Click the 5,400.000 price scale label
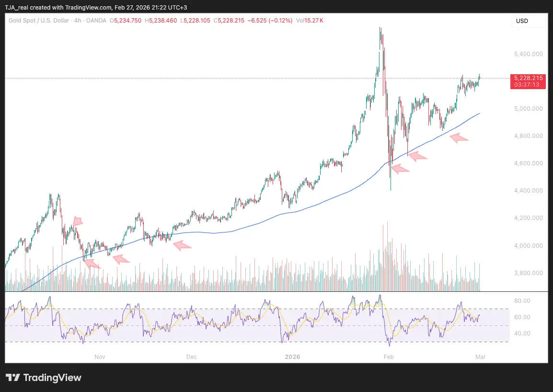Viewport: 553px width, 392px height. pos(528,54)
